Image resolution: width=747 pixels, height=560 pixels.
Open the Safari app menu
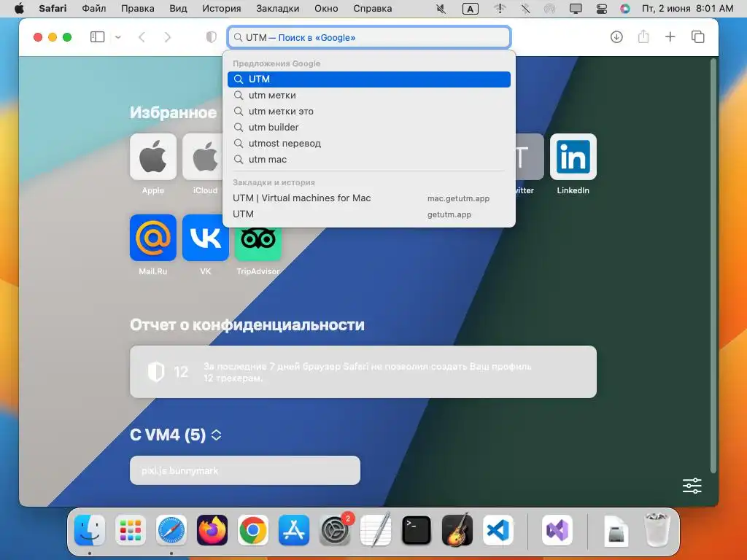coord(53,9)
